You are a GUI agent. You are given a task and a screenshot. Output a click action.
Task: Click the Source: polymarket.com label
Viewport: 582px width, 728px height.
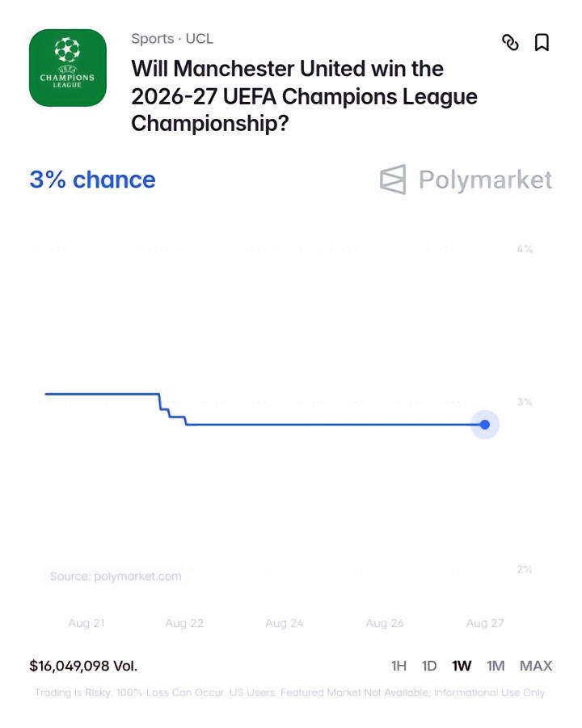point(116,576)
